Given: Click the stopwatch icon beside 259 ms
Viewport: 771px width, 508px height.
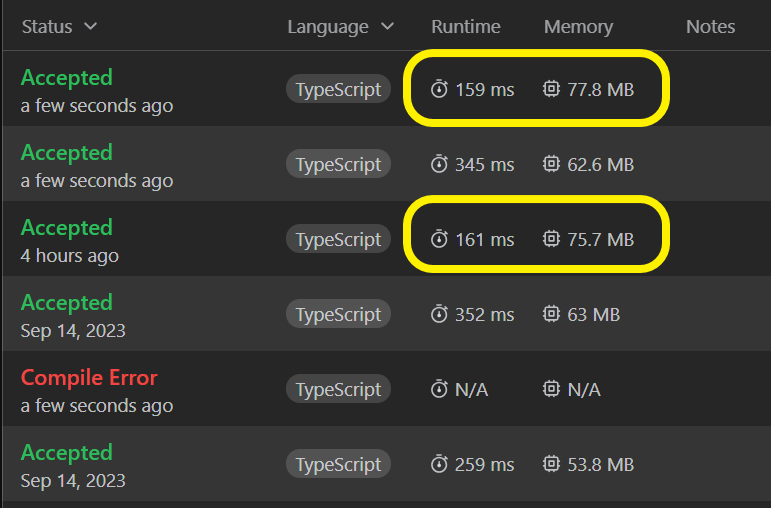Looking at the screenshot, I should click(439, 464).
